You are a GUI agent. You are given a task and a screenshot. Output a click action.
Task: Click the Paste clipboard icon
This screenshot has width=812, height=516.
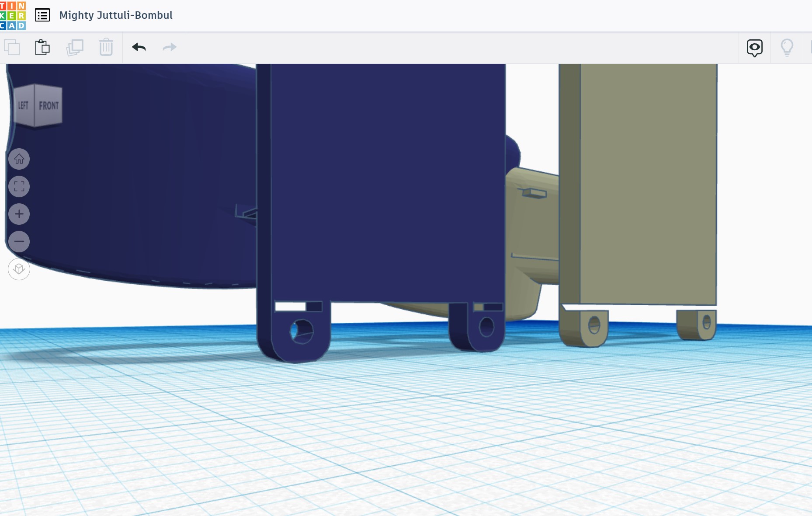click(42, 47)
